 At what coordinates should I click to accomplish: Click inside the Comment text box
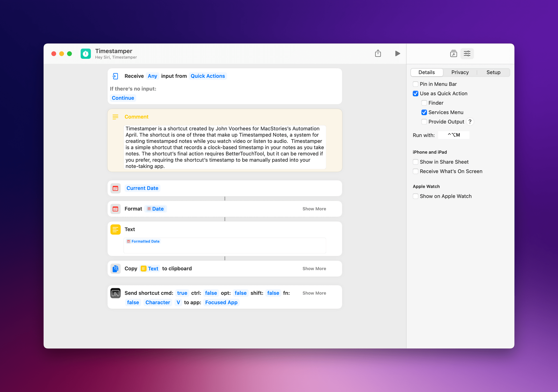[225, 147]
